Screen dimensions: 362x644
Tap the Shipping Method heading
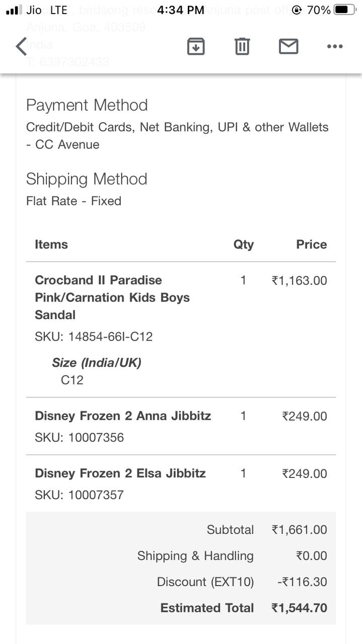click(87, 179)
